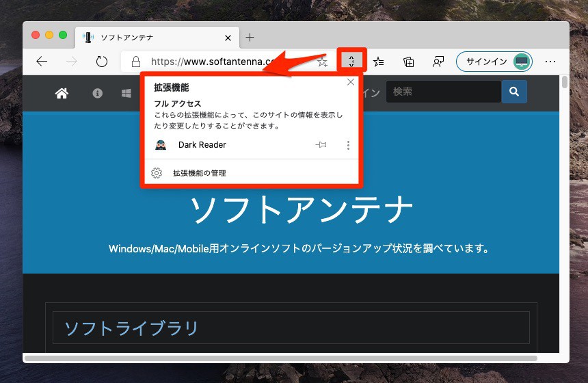Viewport: 588px width, 383px height.
Task: Click the vertical page scrollbar thumb
Action: (x=564, y=82)
